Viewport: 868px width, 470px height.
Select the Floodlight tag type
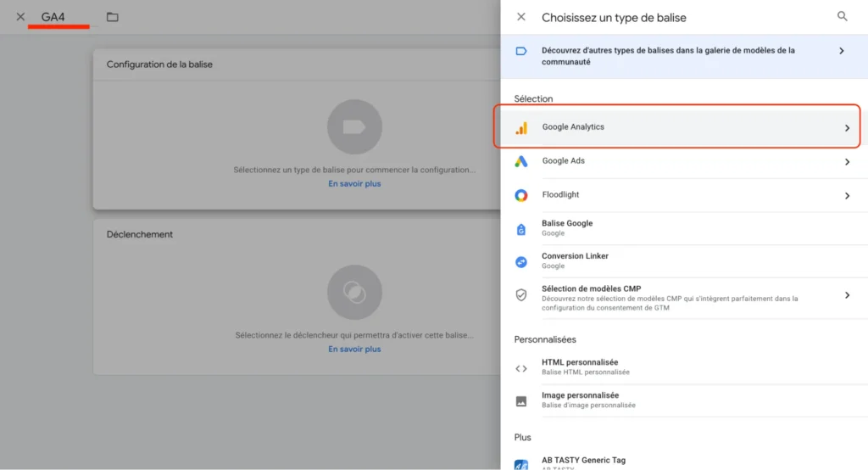684,195
